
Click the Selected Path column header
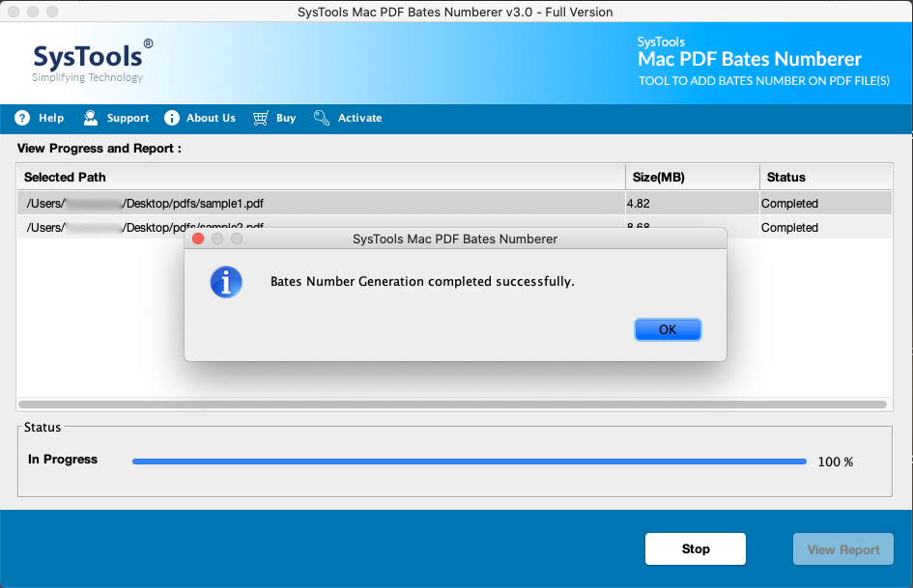pos(322,177)
